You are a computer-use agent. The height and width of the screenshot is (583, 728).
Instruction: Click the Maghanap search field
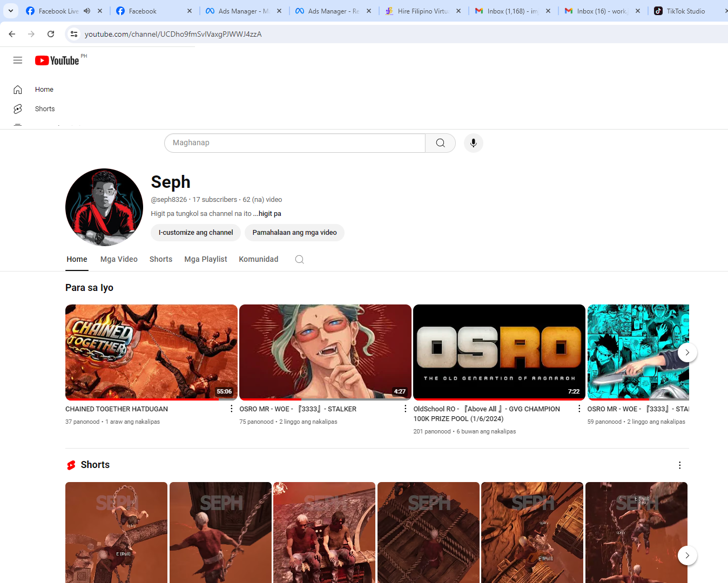click(295, 143)
